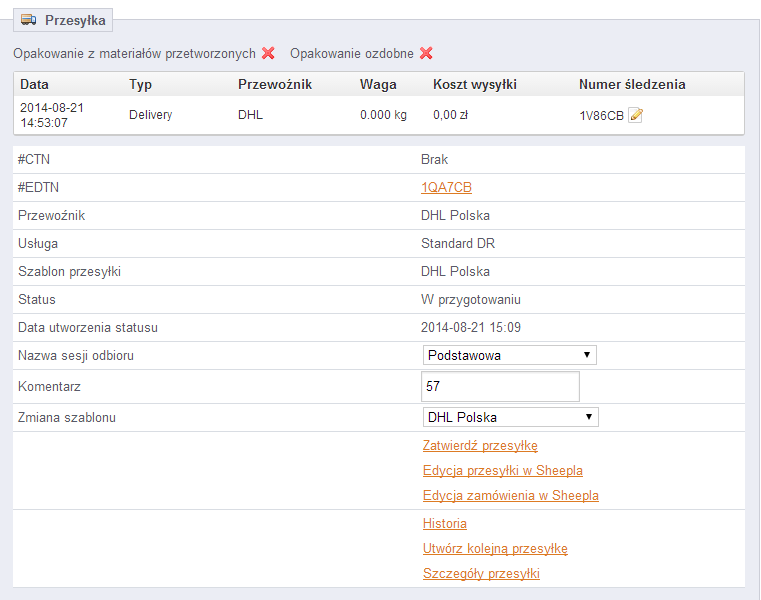Click the Szablon przesyłki label
Screen dimensions: 761x600
click(x=69, y=272)
